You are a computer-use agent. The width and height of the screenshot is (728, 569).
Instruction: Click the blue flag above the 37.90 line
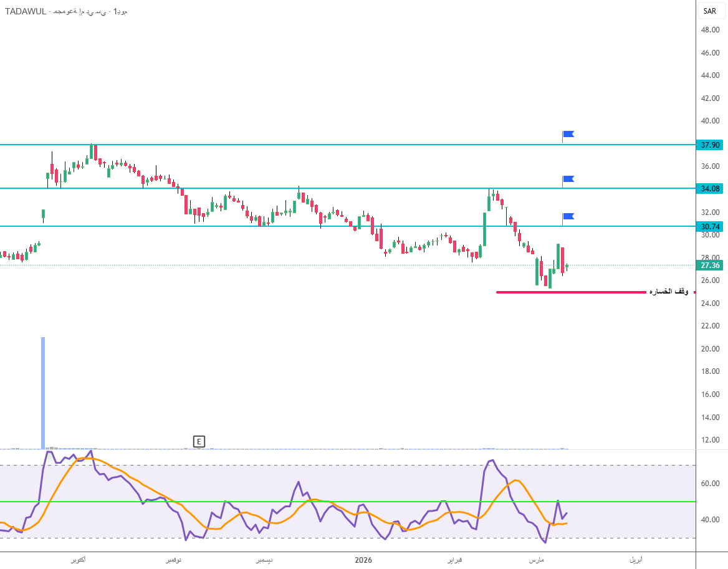point(568,134)
